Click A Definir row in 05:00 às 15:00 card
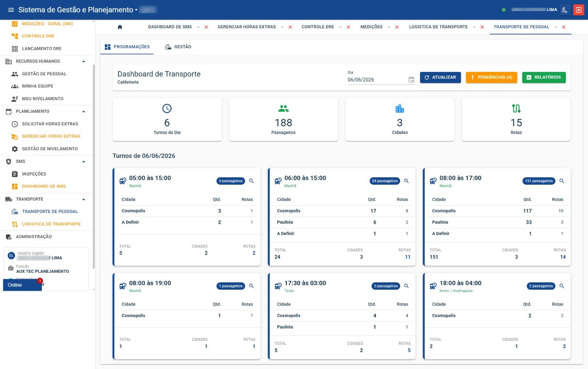The height and width of the screenshot is (369, 588). [187, 222]
